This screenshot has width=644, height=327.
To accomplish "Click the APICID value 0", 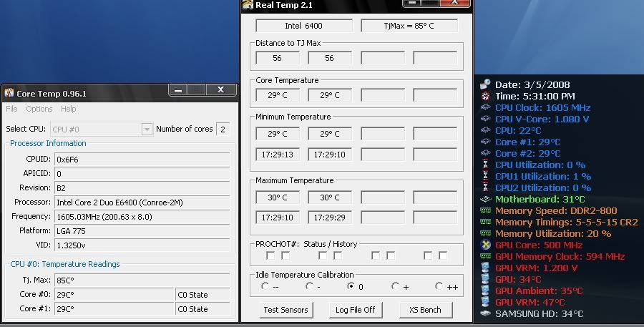I will 142,174.
